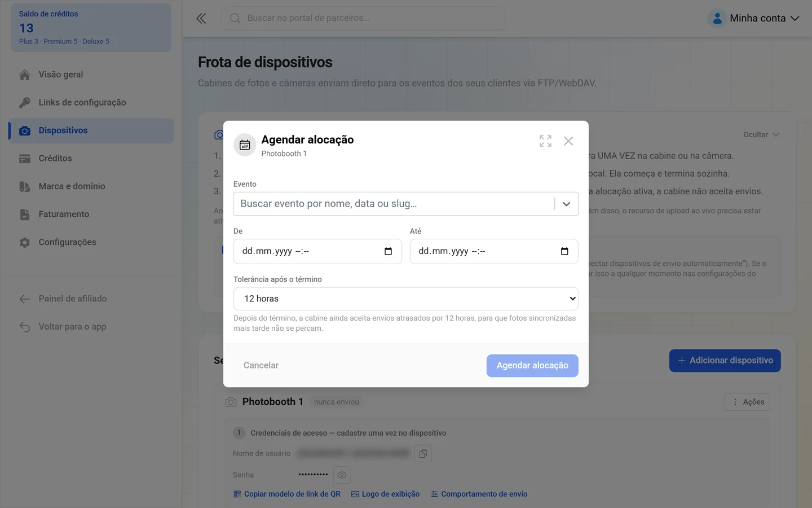The image size is (812, 508).
Task: Focus the Até date-time field
Action: [494, 251]
